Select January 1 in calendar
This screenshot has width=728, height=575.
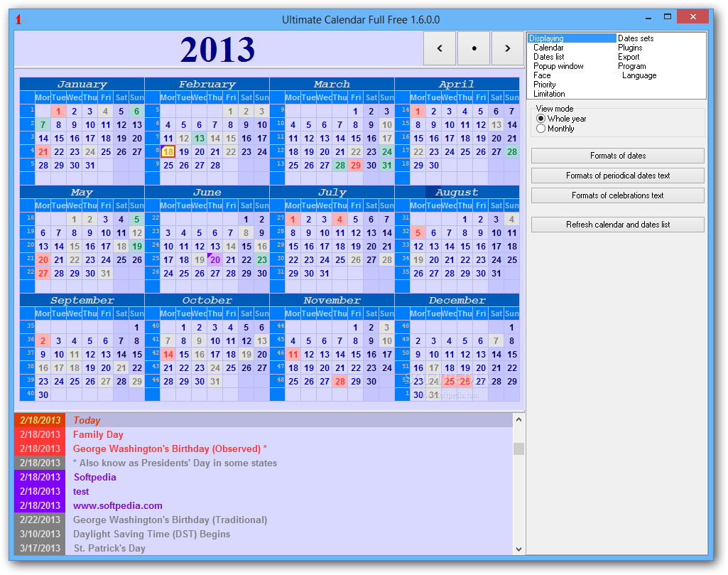(x=58, y=112)
